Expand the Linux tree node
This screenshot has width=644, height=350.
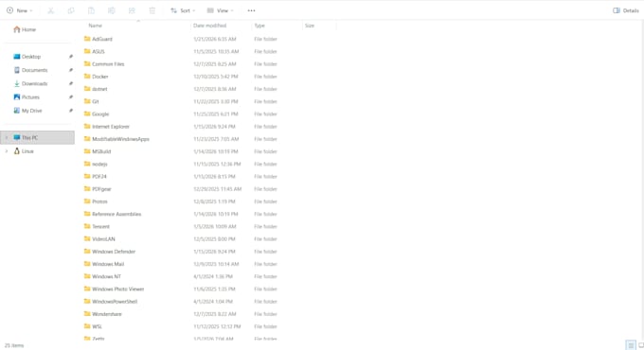(x=7, y=151)
